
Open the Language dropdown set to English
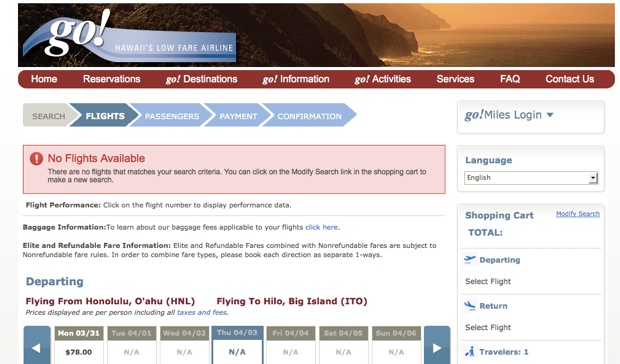(531, 178)
